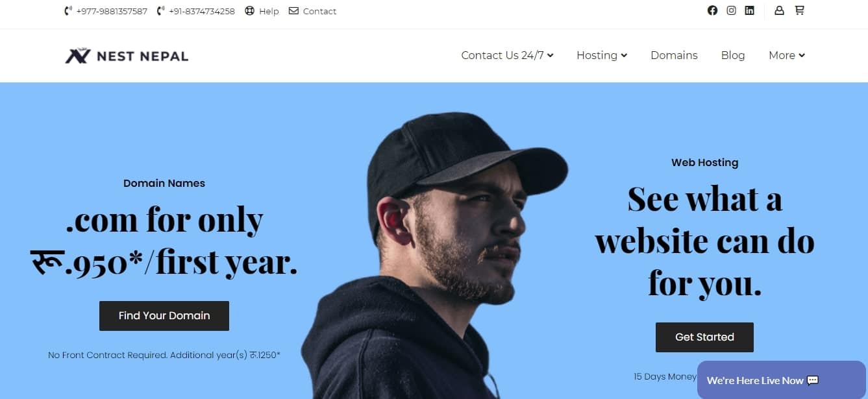Call the +91-8374734258 phone link

tap(195, 11)
